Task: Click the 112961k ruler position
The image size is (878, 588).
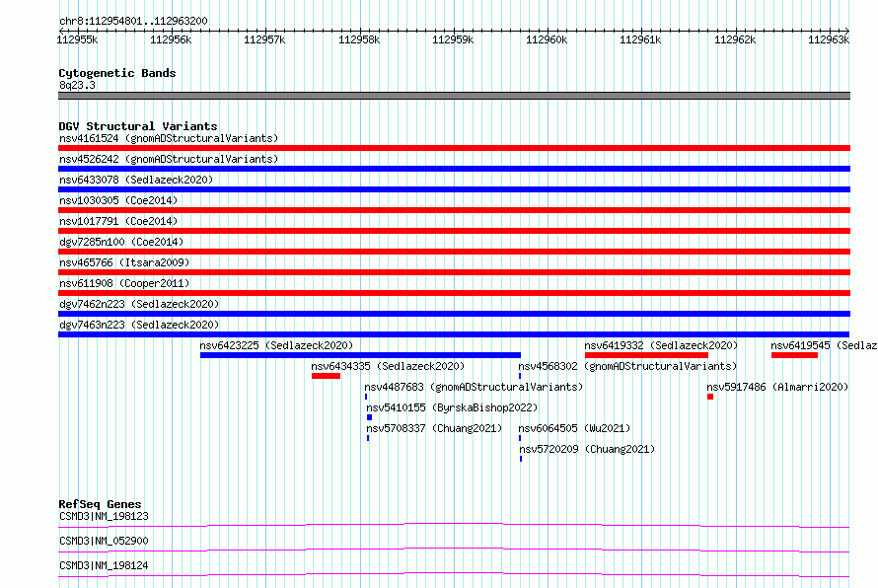Action: [x=640, y=39]
